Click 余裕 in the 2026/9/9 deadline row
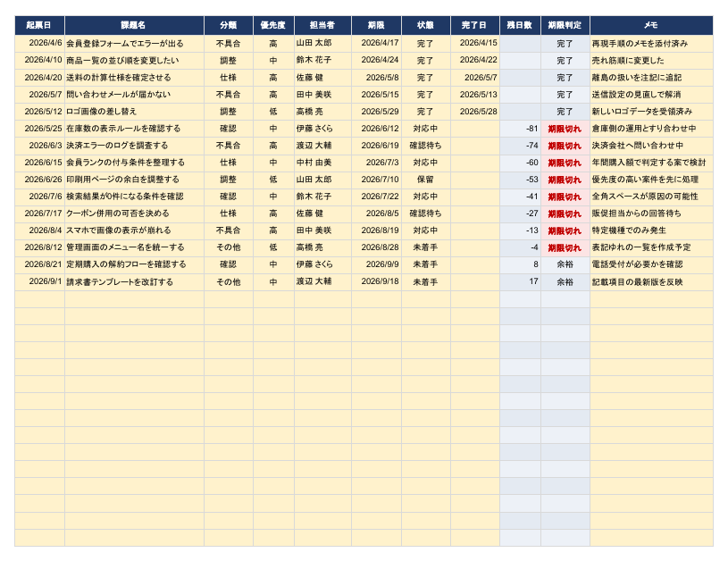 [x=565, y=264]
